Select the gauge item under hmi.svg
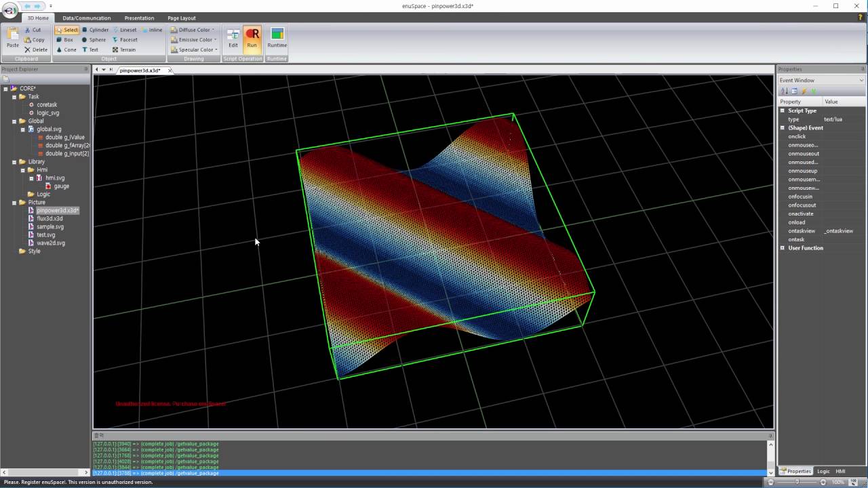Screen dimensions: 868x488 pyautogui.click(x=61, y=186)
